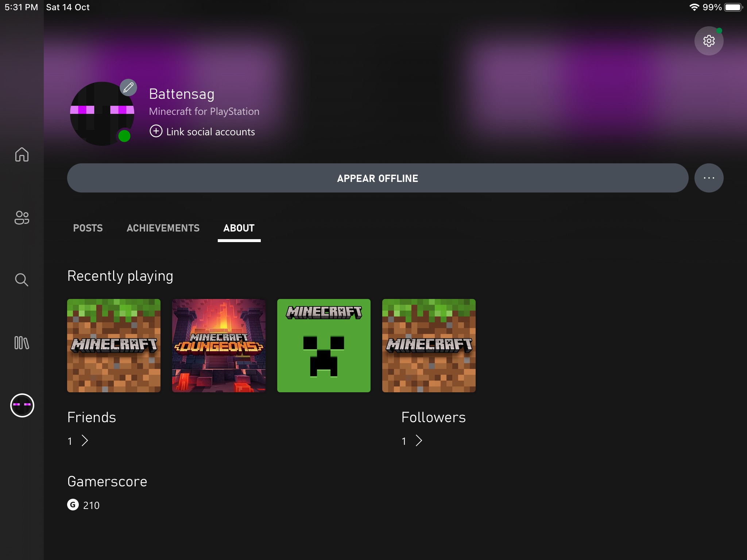Tap the plus icon for social accounts
The width and height of the screenshot is (747, 560).
click(x=156, y=131)
